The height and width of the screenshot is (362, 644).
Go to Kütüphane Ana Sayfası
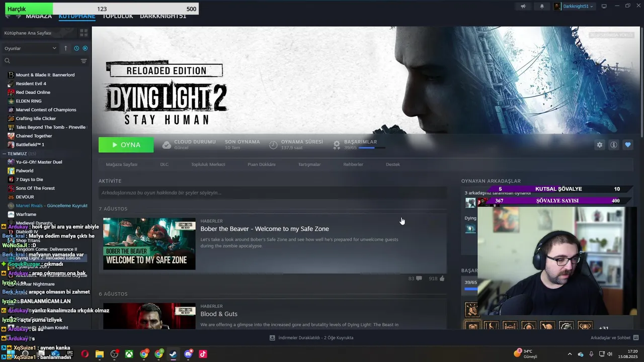[x=28, y=33]
